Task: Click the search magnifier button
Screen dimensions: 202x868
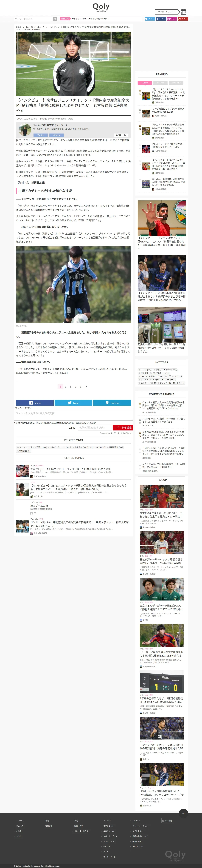Action: (x=55, y=19)
